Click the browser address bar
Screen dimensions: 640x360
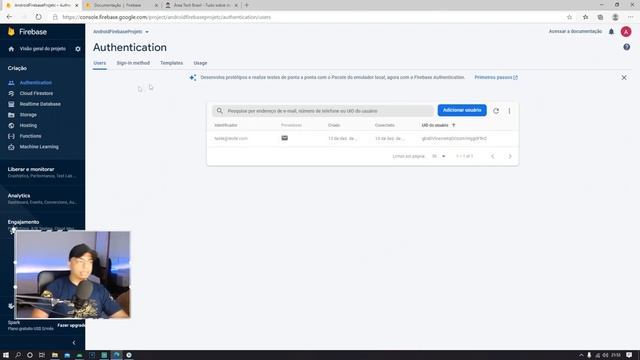coord(306,17)
